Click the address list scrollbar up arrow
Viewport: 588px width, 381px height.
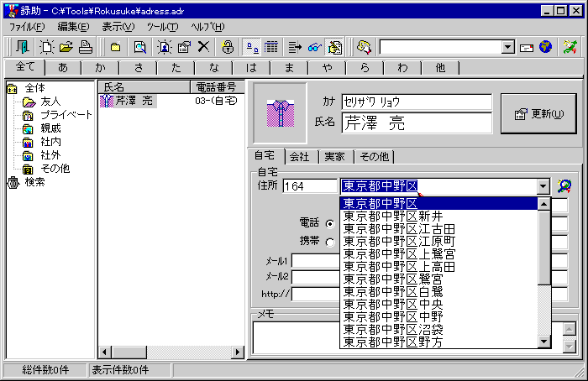point(543,204)
